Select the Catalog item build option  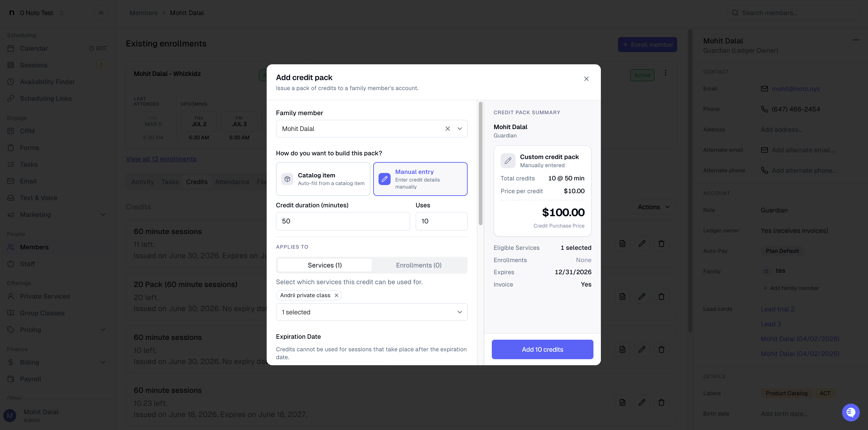[x=323, y=179]
